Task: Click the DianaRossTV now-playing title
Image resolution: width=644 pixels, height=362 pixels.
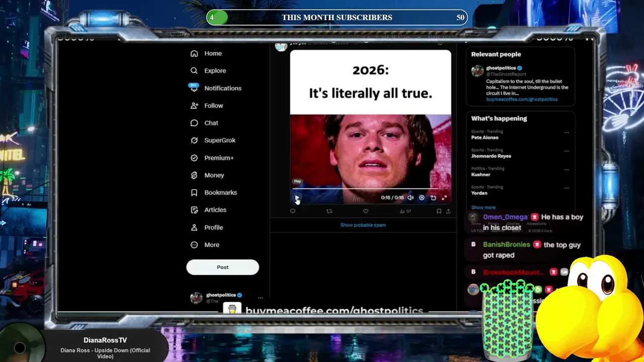Action: (105, 340)
